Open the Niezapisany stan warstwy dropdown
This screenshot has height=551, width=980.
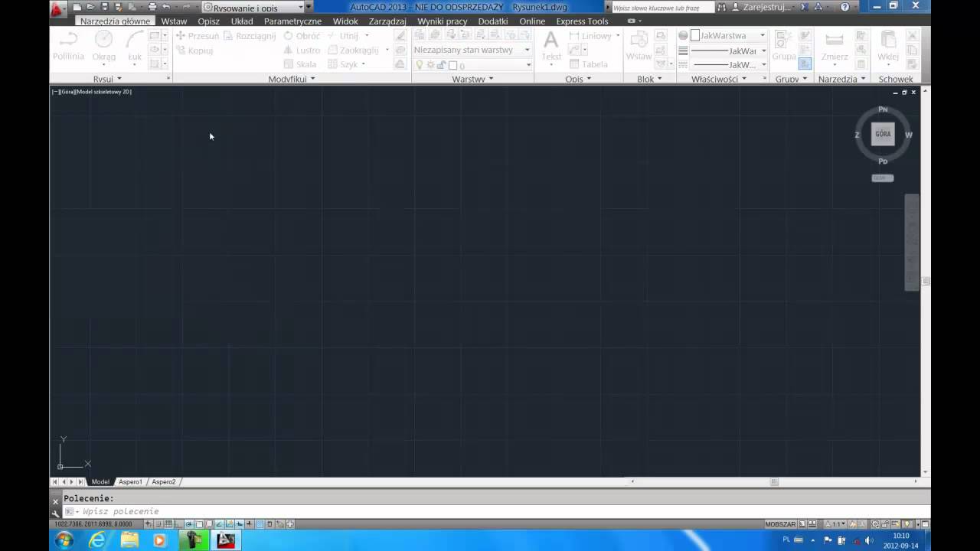(x=472, y=50)
